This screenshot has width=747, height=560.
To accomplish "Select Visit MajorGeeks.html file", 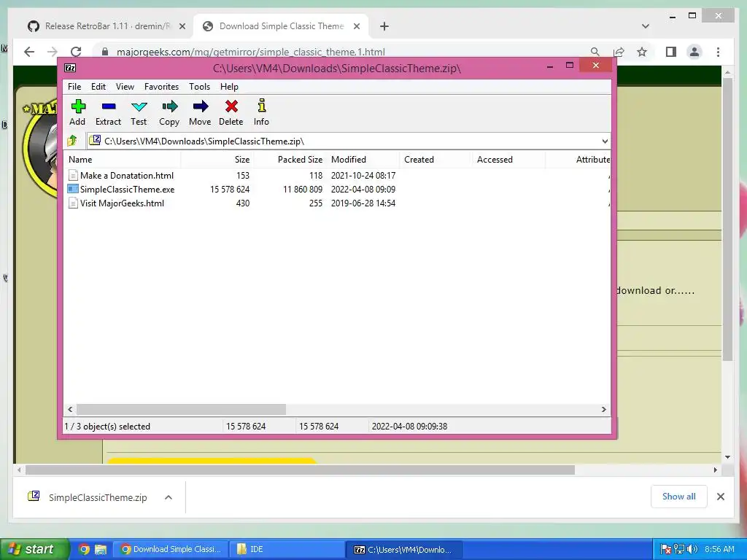I will [122, 203].
